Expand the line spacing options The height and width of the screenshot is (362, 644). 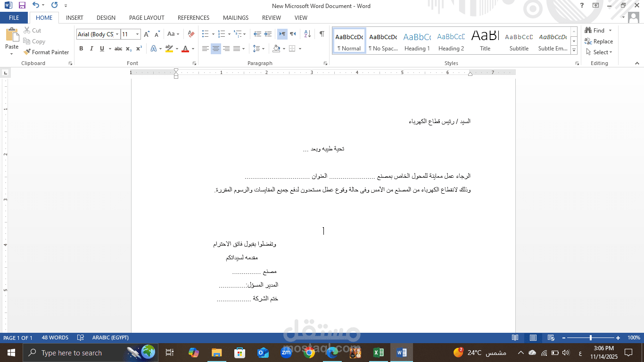263,49
